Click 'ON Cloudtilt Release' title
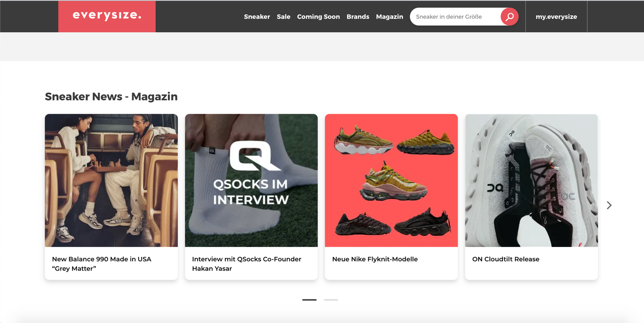The width and height of the screenshot is (644, 323). [505, 259]
